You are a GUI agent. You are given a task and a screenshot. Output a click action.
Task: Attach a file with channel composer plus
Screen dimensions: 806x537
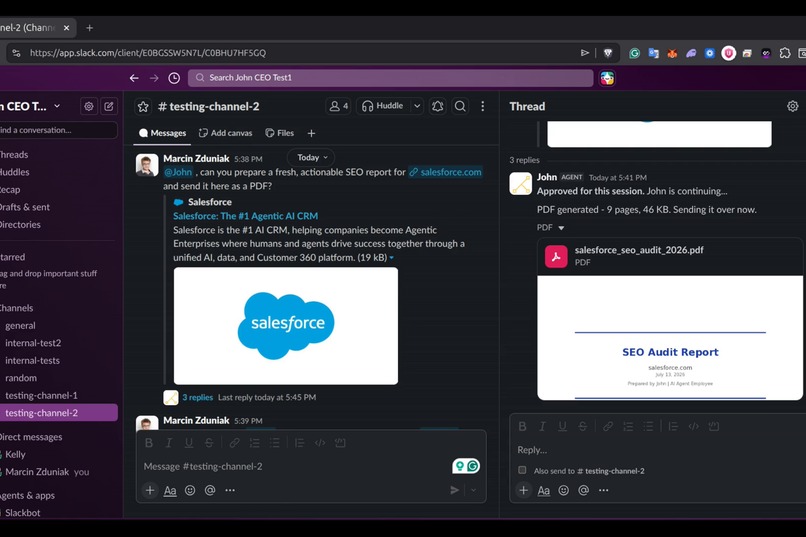150,490
